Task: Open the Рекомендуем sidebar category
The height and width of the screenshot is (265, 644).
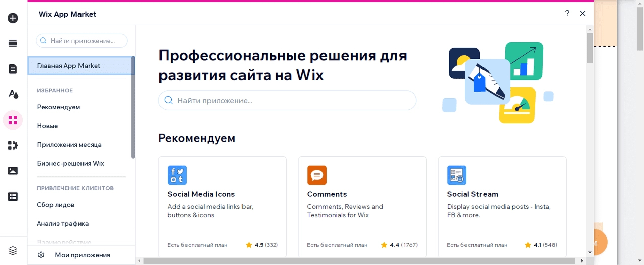Action: coord(58,107)
